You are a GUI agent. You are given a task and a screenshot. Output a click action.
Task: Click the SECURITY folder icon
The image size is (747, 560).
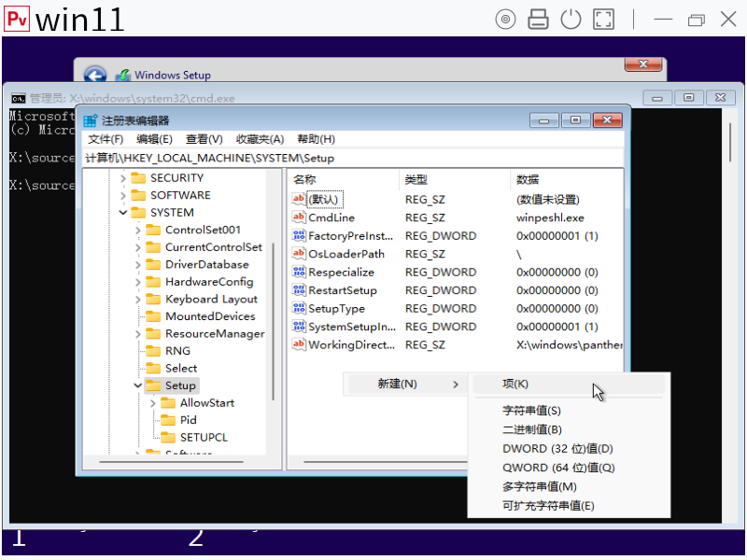(x=138, y=178)
